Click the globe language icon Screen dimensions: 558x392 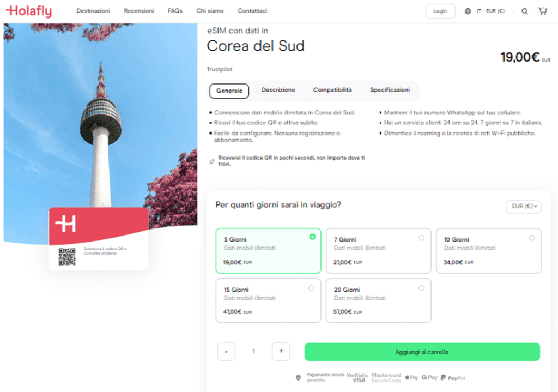point(467,10)
